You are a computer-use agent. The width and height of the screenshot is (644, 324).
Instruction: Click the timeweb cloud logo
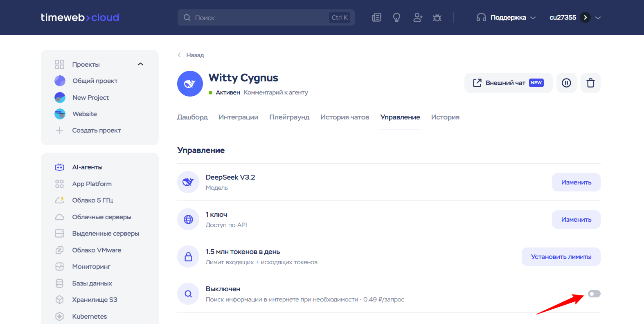coord(80,18)
